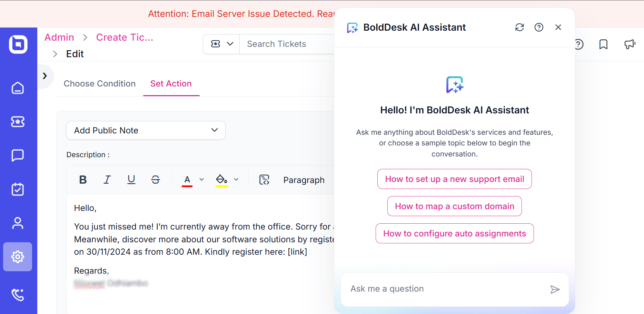
Task: Open the Phone module in sidebar
Action: coord(18,295)
